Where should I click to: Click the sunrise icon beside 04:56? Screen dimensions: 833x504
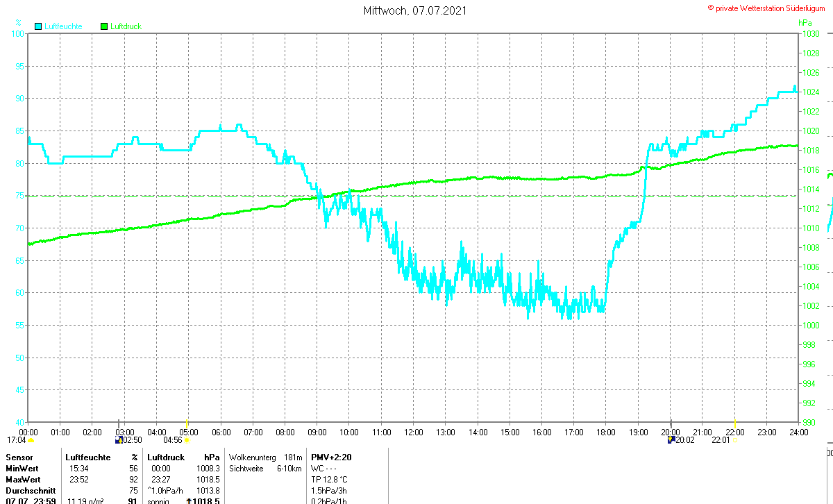click(187, 440)
